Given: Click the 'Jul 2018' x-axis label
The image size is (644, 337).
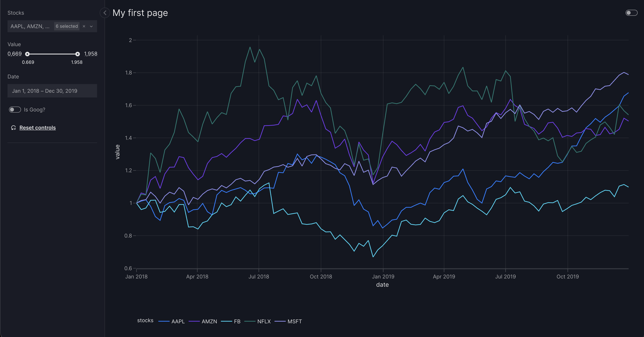Looking at the screenshot, I should coord(259,277).
